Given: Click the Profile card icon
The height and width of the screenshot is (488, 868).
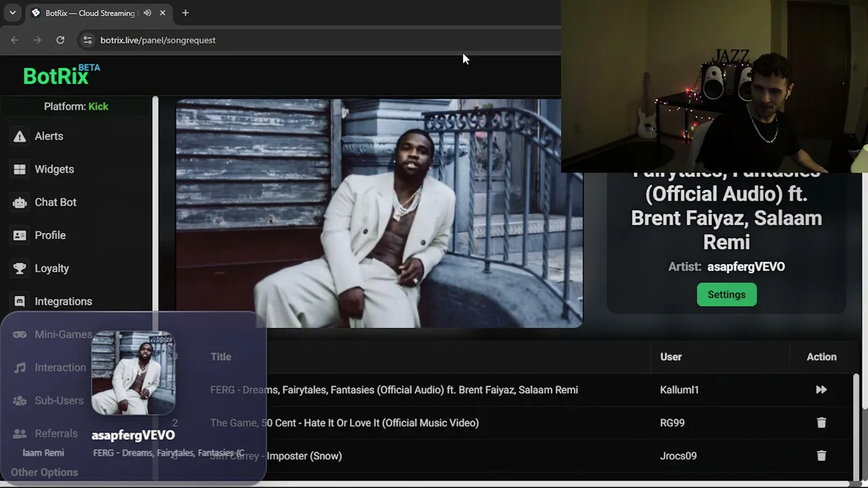Looking at the screenshot, I should [x=20, y=235].
